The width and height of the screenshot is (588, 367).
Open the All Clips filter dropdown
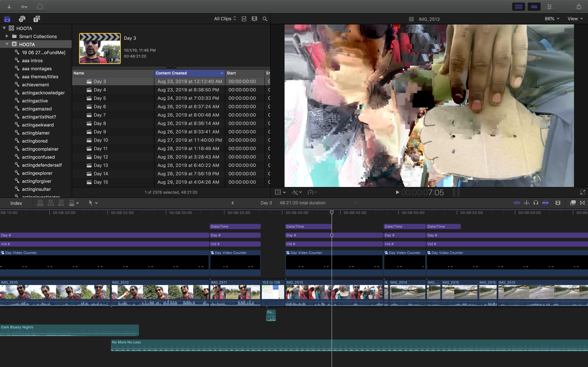click(x=225, y=19)
